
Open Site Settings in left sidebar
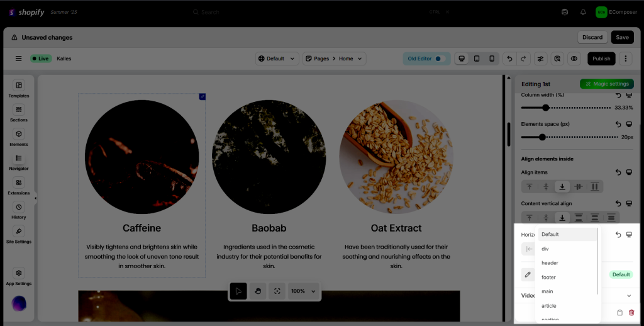pos(18,235)
